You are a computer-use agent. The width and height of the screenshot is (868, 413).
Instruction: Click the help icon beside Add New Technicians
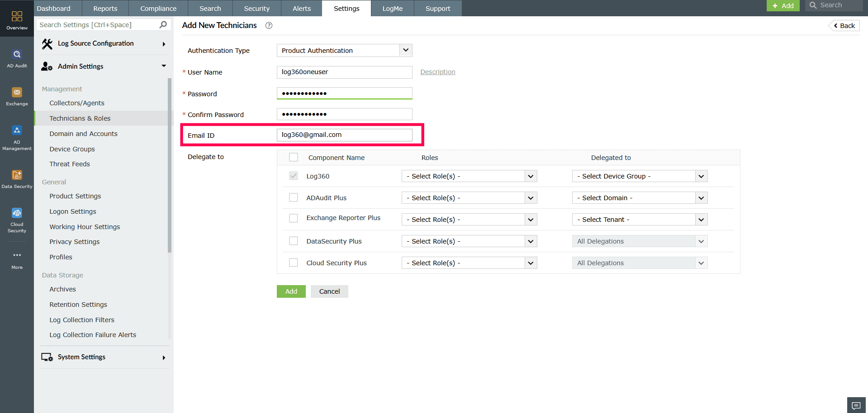pos(269,25)
